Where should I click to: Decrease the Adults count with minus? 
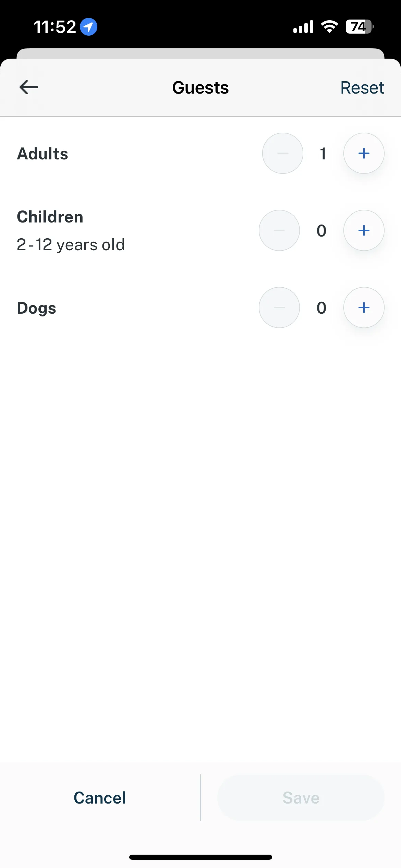(x=283, y=153)
